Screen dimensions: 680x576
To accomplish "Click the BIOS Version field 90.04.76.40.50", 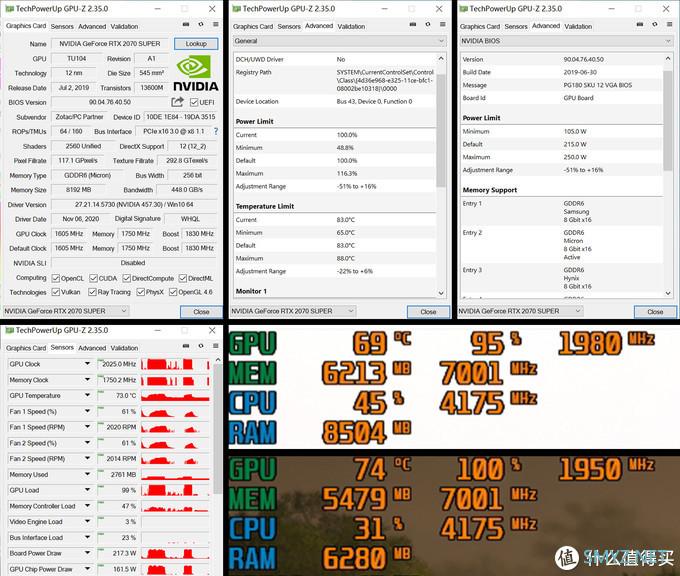I will (110, 102).
